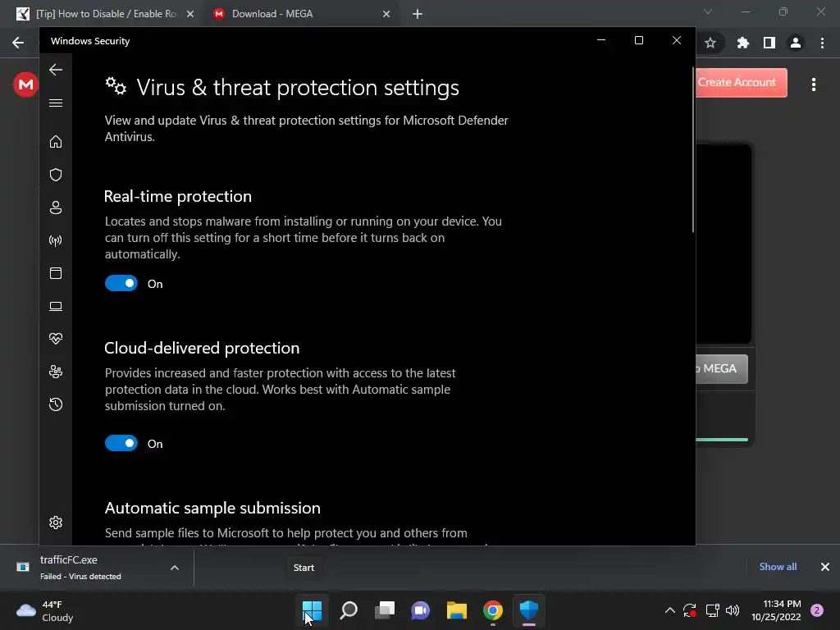Image resolution: width=840 pixels, height=630 pixels.
Task: Click MEGA download progress bar
Action: [722, 440]
